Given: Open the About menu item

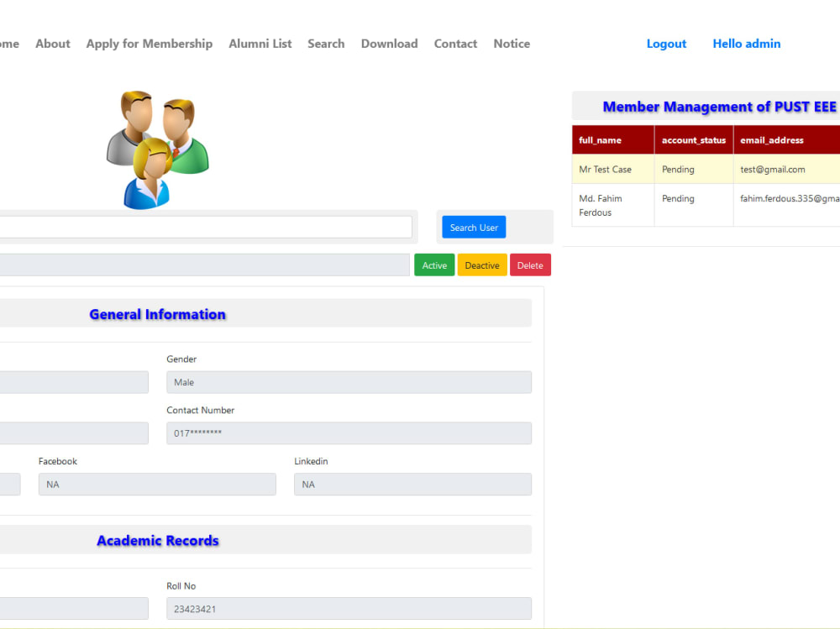Looking at the screenshot, I should click(x=52, y=44).
